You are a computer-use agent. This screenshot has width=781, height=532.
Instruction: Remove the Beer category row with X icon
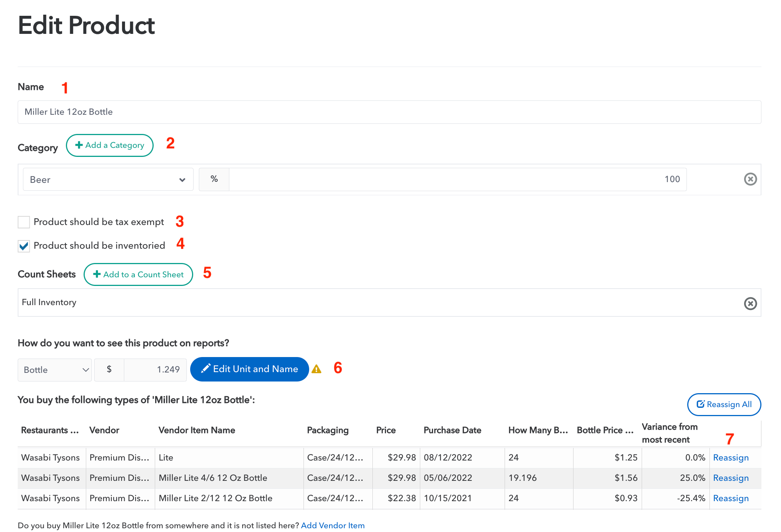[750, 179]
